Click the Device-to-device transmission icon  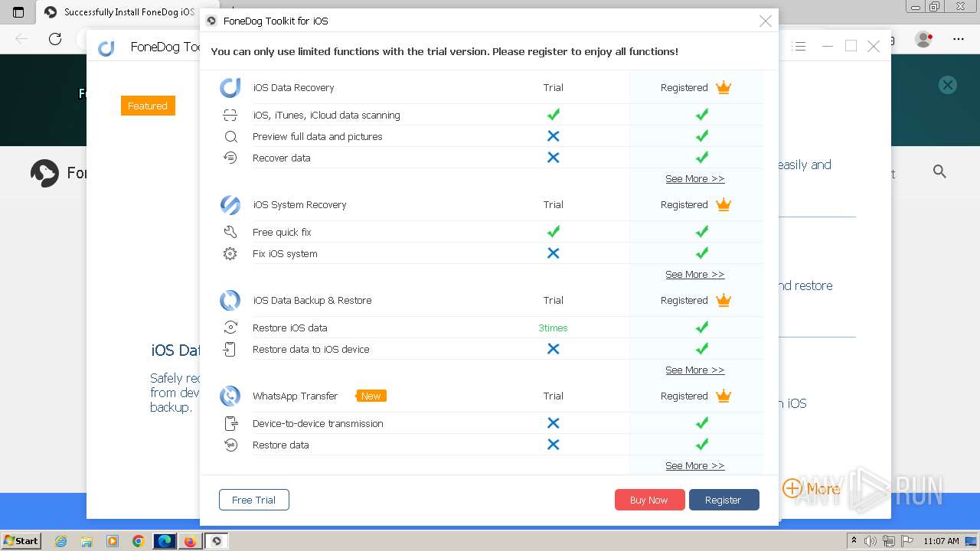(230, 424)
